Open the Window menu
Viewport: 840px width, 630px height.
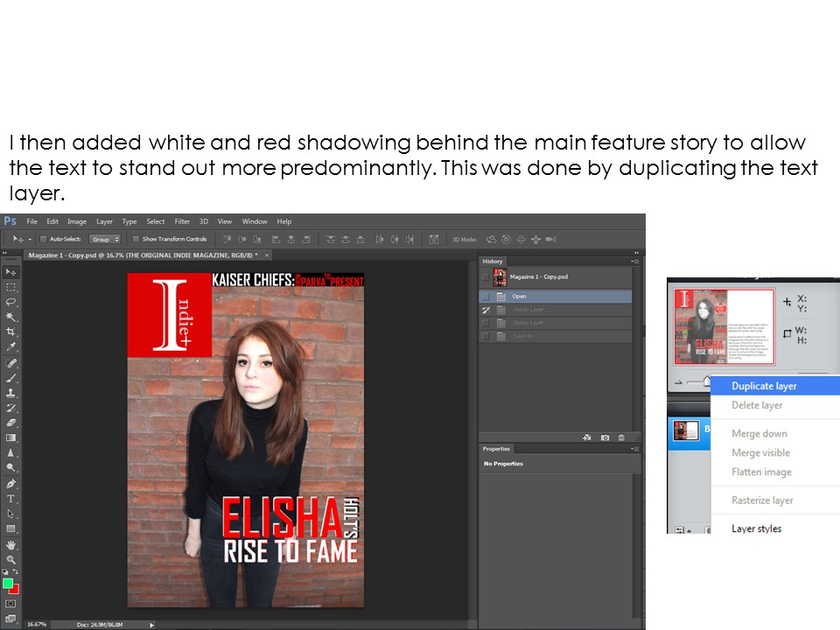click(255, 221)
